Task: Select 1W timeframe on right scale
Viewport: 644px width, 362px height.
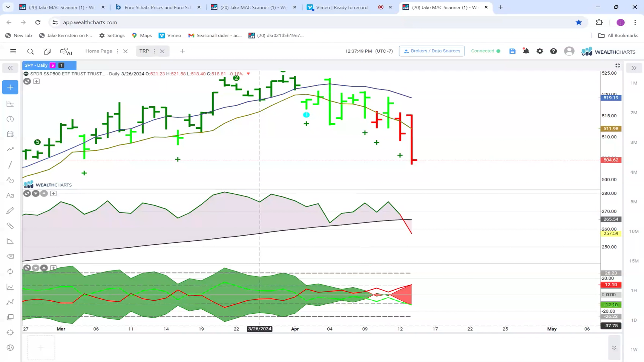Action: [634, 350]
